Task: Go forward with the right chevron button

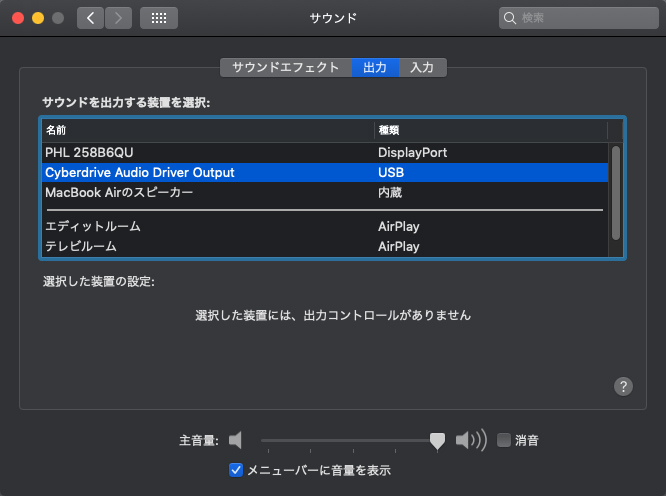Action: coord(118,18)
